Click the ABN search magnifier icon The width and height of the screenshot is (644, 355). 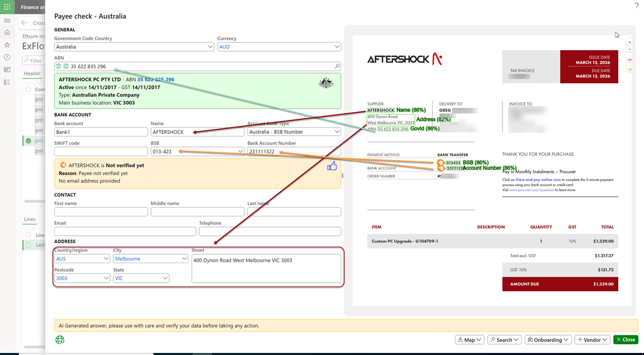tap(337, 67)
